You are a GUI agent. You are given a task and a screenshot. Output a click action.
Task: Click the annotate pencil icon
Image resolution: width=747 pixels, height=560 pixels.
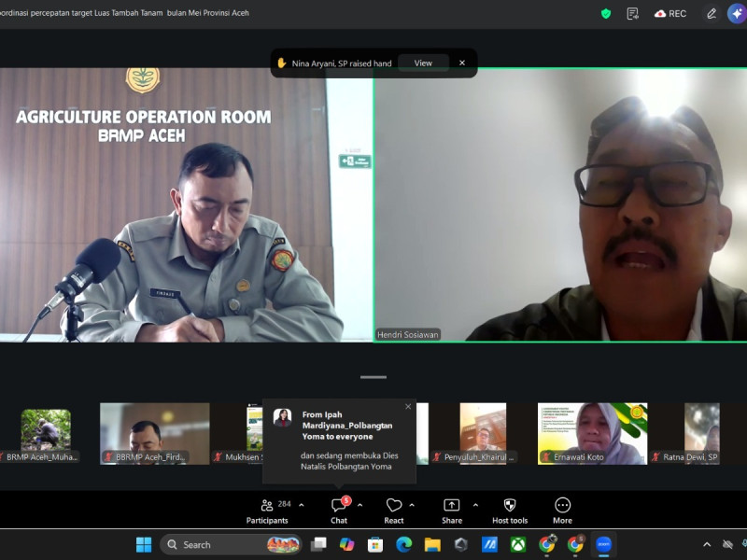(x=712, y=13)
